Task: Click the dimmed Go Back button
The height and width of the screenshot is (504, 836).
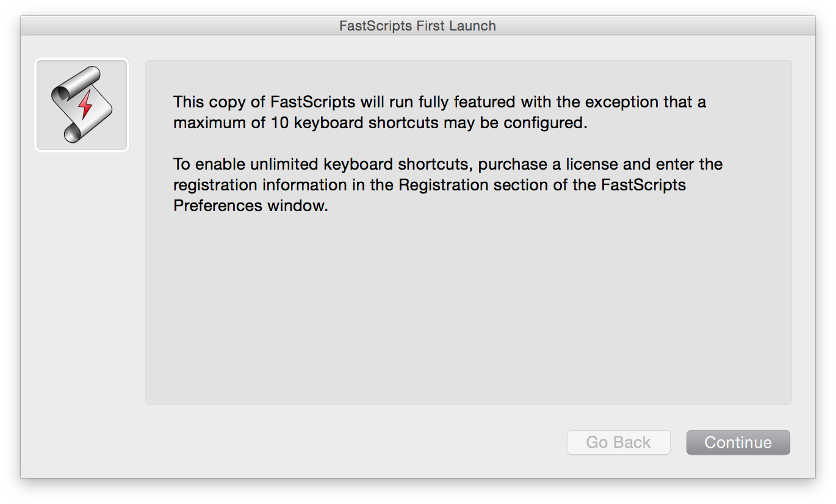Action: click(618, 442)
